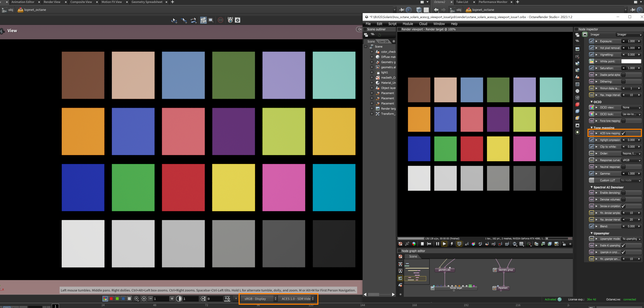Toggle ACES tone mapping checkbox
This screenshot has width=644, height=308.
pyautogui.click(x=623, y=133)
